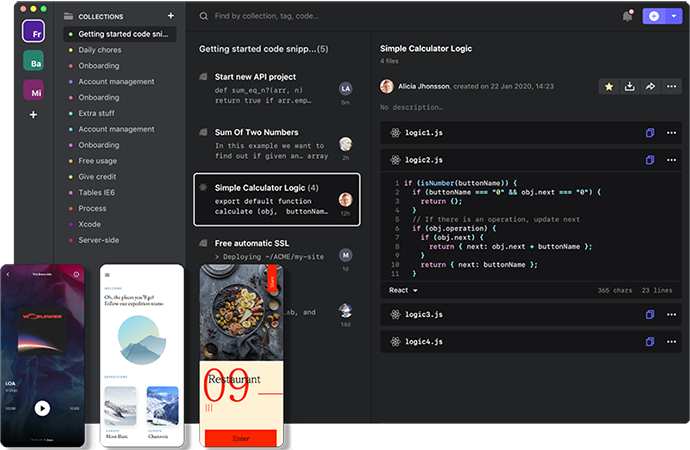The image size is (690, 450).
Task: Add a new collection with plus icon
Action: tap(171, 16)
